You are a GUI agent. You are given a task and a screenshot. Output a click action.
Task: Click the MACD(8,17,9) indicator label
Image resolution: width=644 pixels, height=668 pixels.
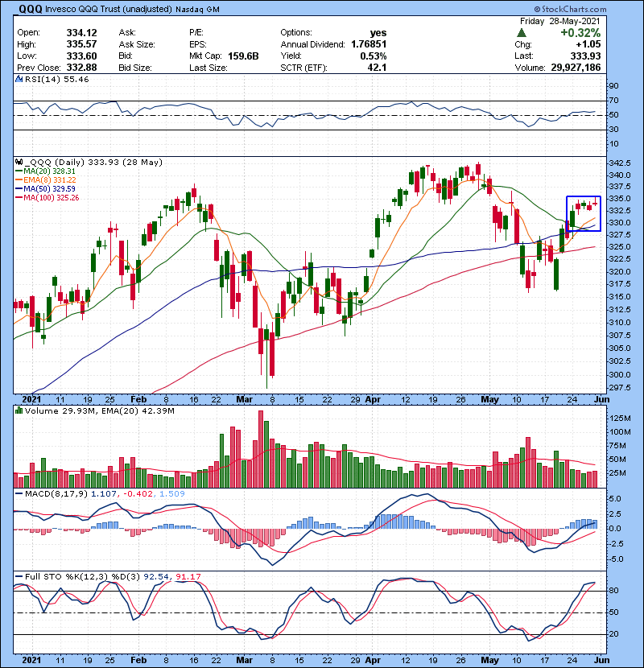(x=56, y=494)
